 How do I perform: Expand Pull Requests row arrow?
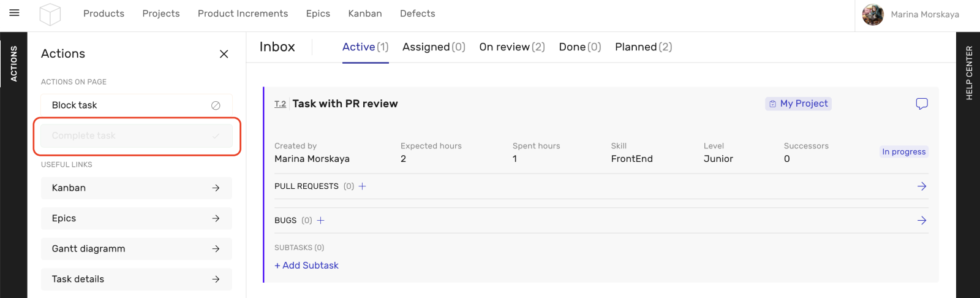[x=921, y=186]
